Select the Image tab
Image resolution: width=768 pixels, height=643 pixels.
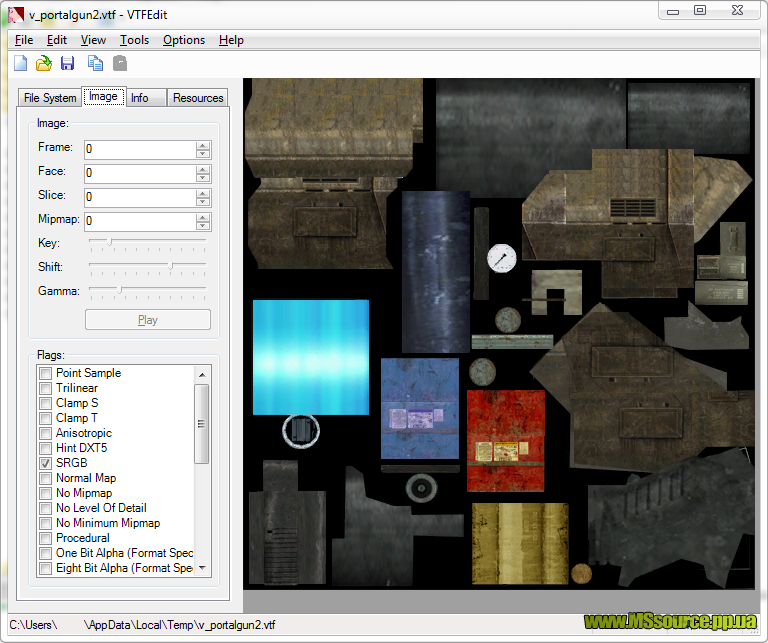(103, 96)
